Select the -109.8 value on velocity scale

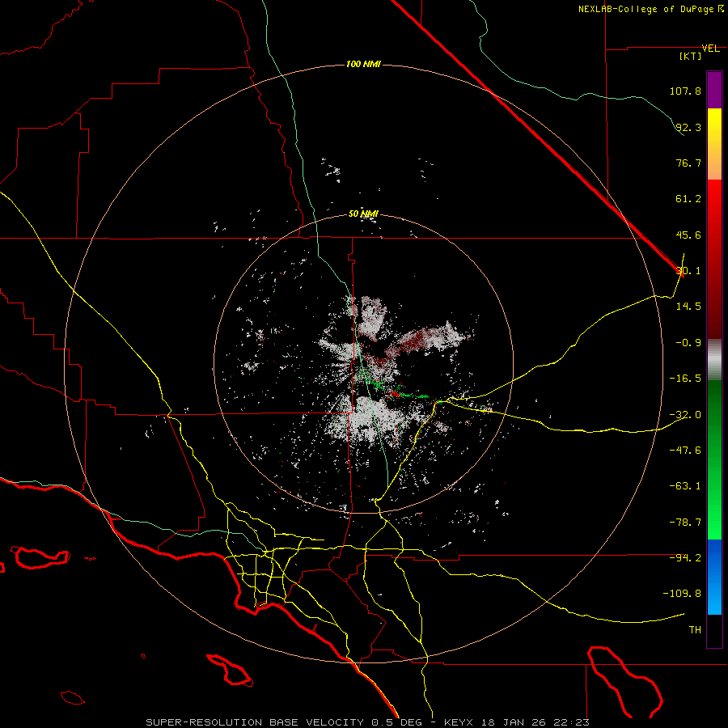point(683,594)
